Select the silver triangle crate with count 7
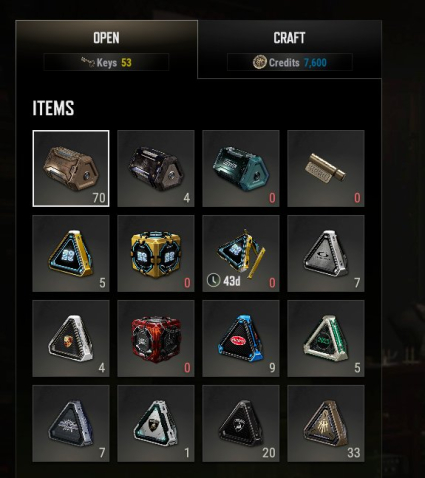 pyautogui.click(x=326, y=253)
